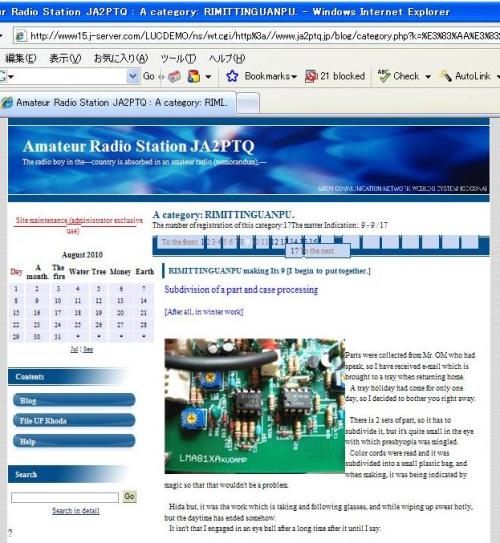
Task: Click the new tab button beside the open tab
Action: coord(248,103)
